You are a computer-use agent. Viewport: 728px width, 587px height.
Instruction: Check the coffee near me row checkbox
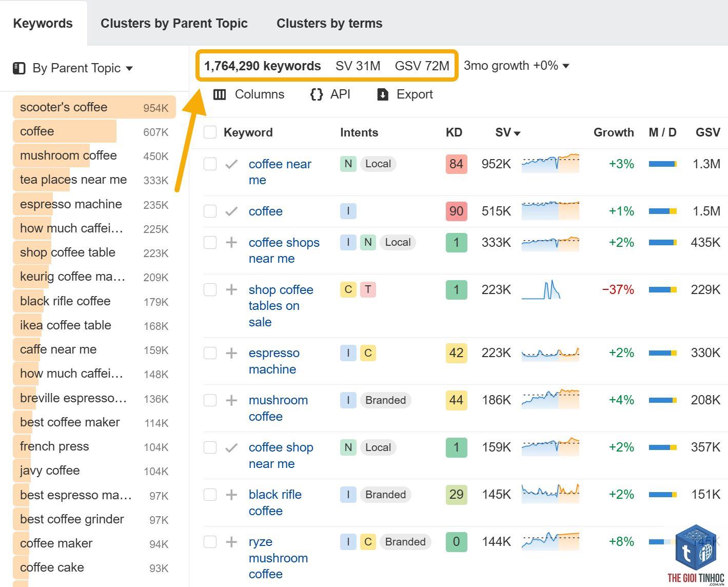point(210,164)
